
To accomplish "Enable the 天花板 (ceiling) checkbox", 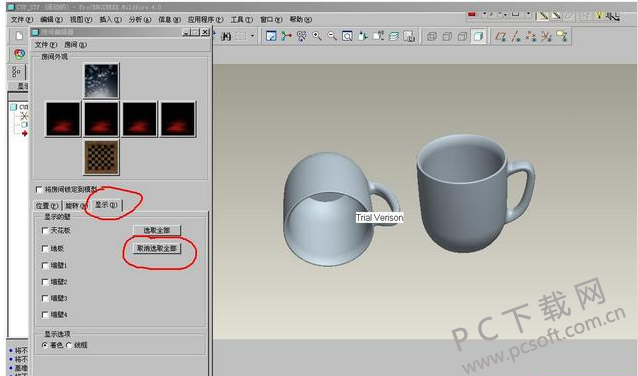I will (45, 231).
